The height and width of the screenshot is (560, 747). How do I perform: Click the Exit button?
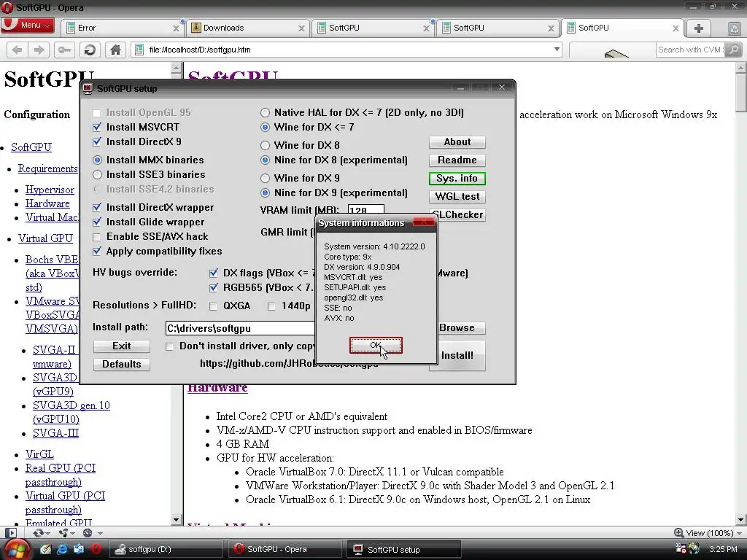pos(122,346)
